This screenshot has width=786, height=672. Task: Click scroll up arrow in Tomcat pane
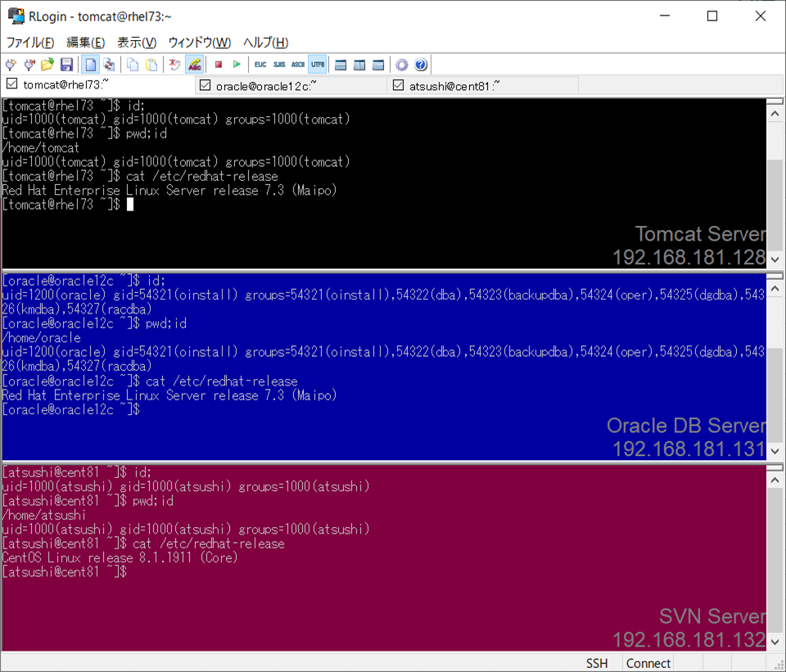[x=775, y=115]
